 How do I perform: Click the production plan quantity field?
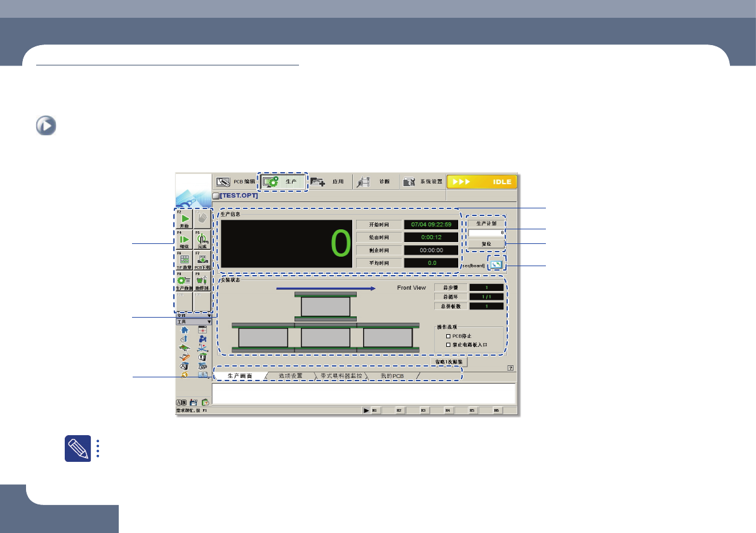pyautogui.click(x=486, y=233)
